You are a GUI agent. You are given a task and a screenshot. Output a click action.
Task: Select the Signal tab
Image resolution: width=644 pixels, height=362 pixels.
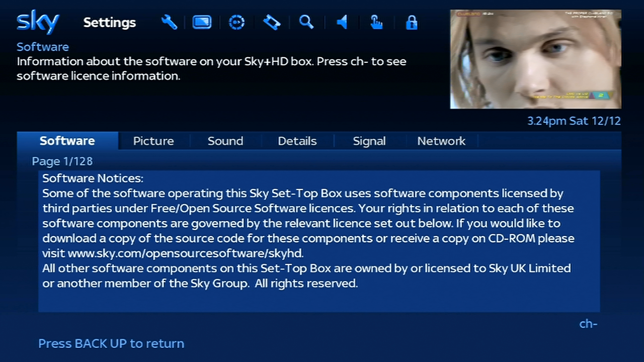point(369,141)
